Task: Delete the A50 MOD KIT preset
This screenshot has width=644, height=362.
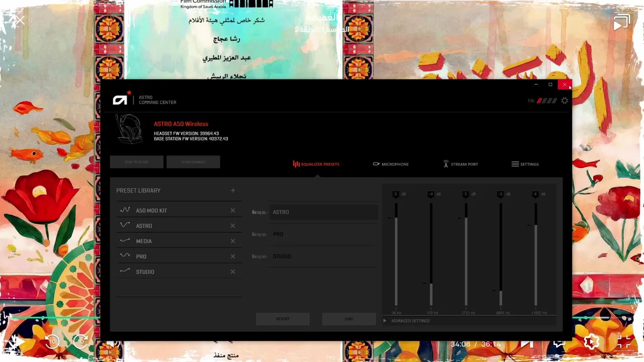Action: (x=233, y=211)
